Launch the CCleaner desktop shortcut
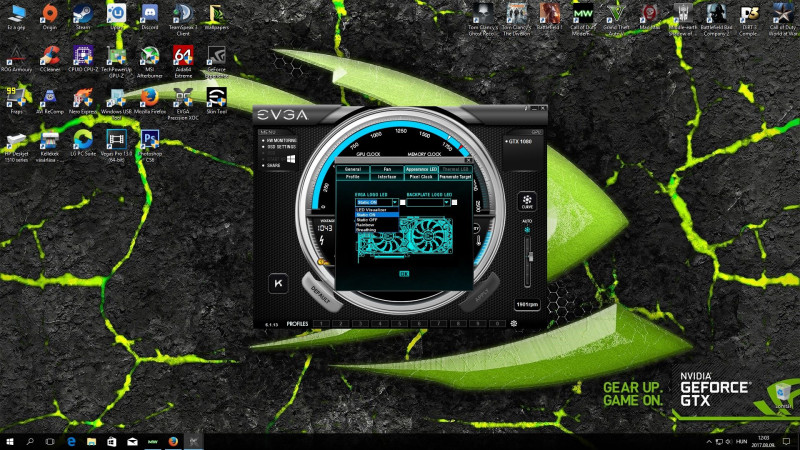 pyautogui.click(x=49, y=59)
